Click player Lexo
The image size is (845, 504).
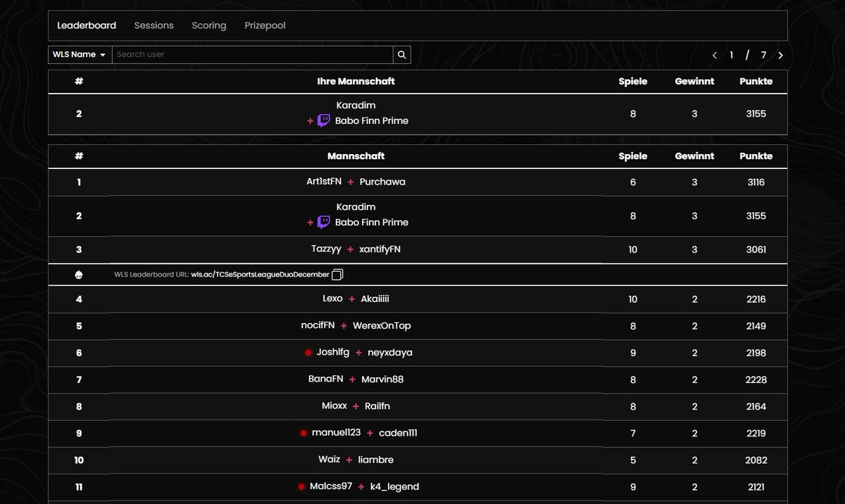pyautogui.click(x=332, y=298)
